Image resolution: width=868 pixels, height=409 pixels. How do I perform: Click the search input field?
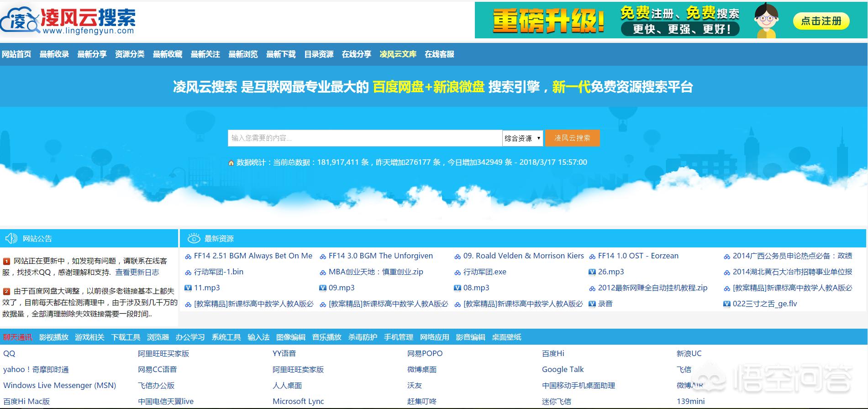pyautogui.click(x=364, y=138)
